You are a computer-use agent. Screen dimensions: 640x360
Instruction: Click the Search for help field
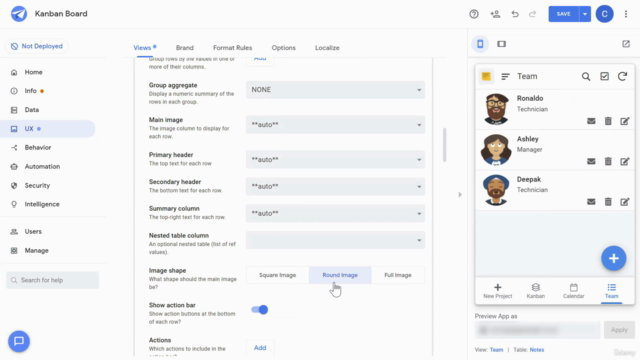pyautogui.click(x=53, y=280)
